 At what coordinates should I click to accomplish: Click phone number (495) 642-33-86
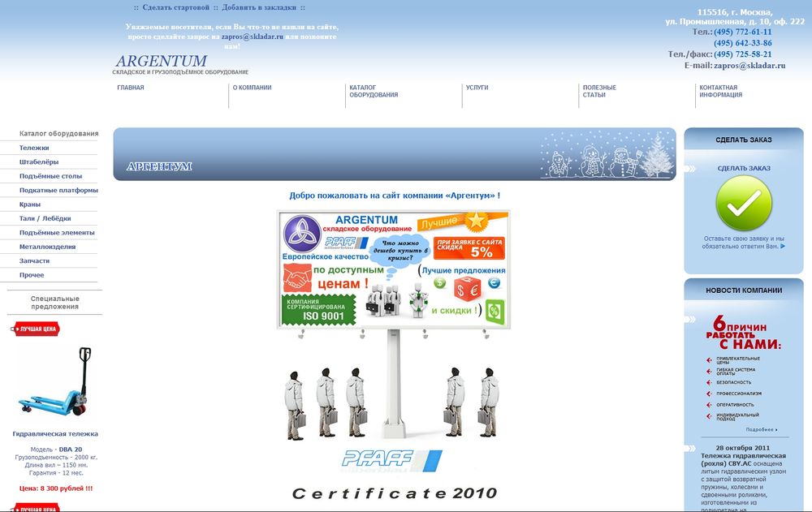pos(743,44)
